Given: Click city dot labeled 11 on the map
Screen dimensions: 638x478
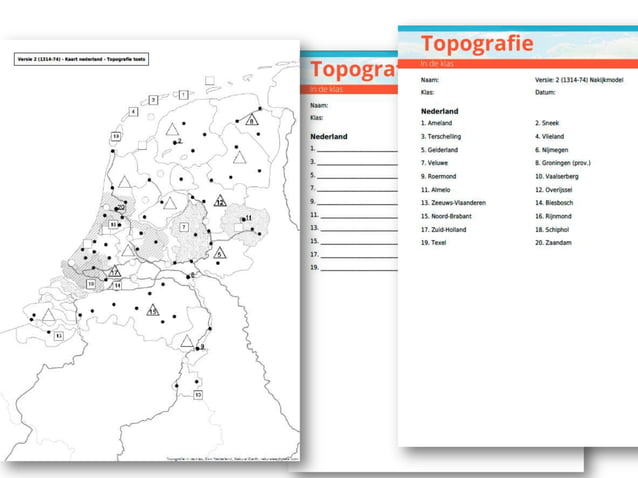Looking at the screenshot, I should coord(244,220).
